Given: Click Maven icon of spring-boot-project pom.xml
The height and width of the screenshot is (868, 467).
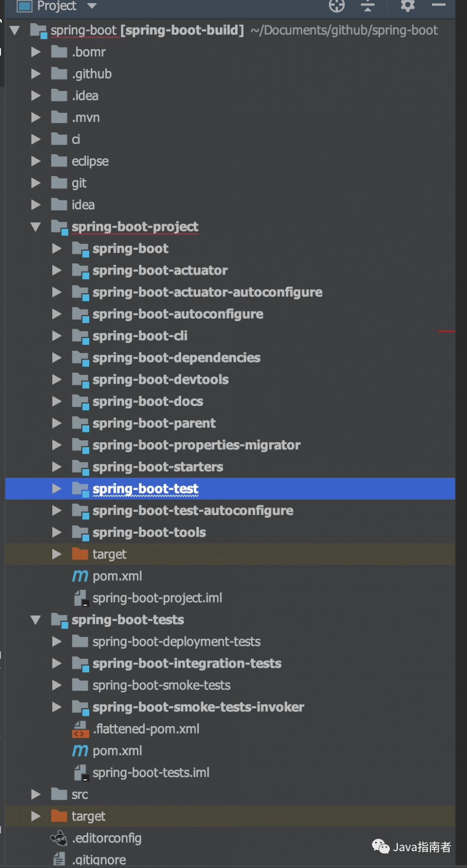Looking at the screenshot, I should pos(80,576).
